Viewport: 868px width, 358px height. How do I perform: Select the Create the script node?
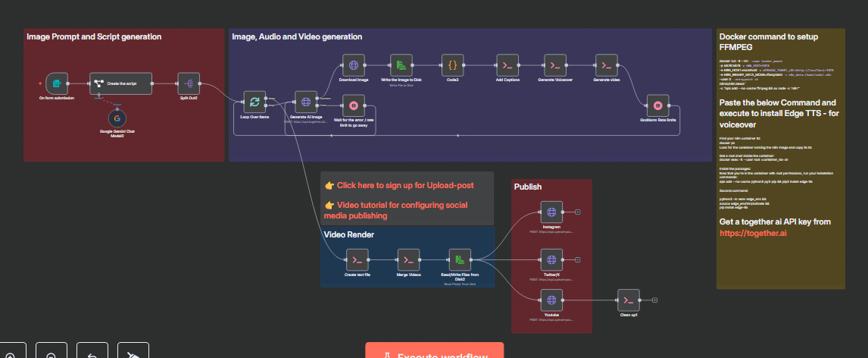(120, 83)
